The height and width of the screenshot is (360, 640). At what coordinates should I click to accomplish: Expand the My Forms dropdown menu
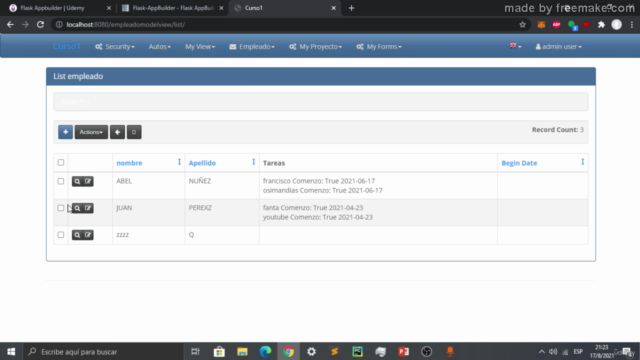click(x=379, y=47)
